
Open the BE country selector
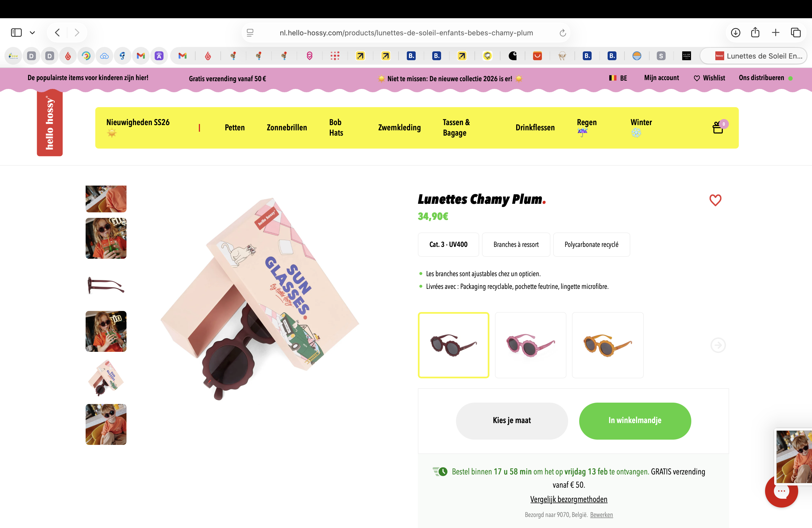618,78
